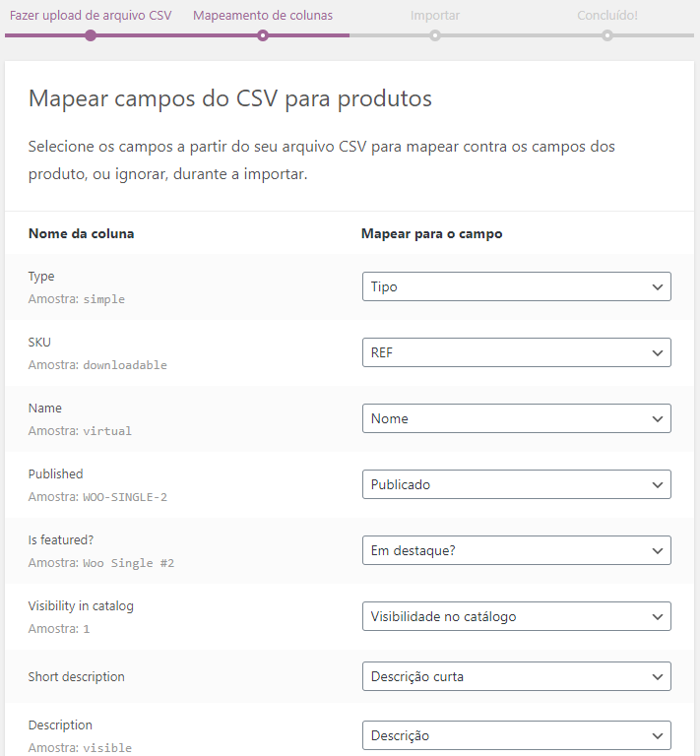Open the REF field dropdown for SKU
This screenshot has width=700, height=756.
coord(516,352)
